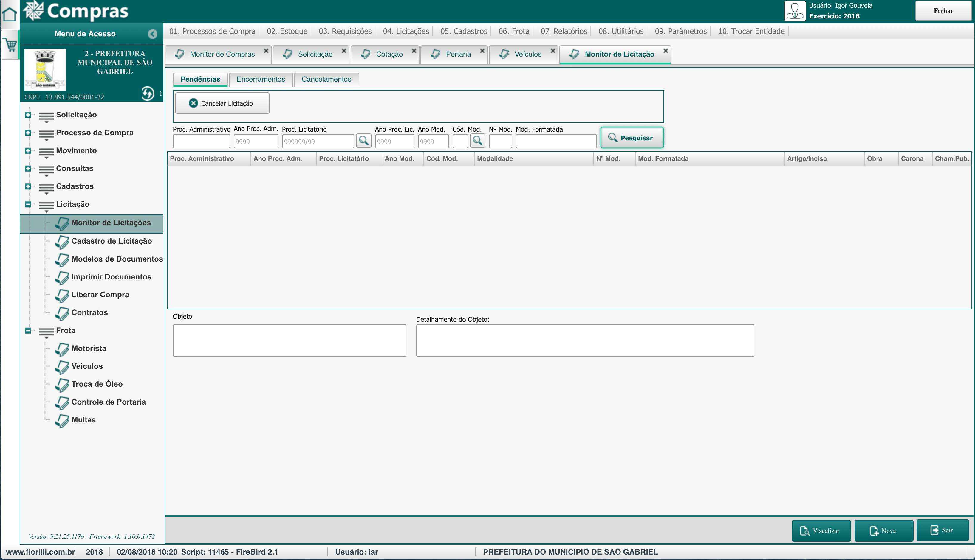Expand the Movimento tree node
The image size is (975, 560).
pos(28,150)
